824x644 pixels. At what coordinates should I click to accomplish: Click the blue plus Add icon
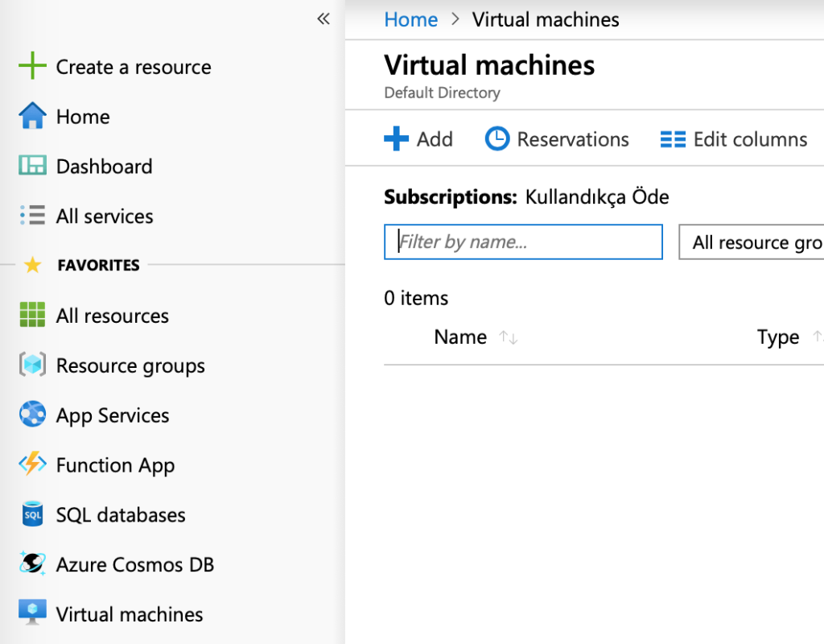(x=396, y=138)
